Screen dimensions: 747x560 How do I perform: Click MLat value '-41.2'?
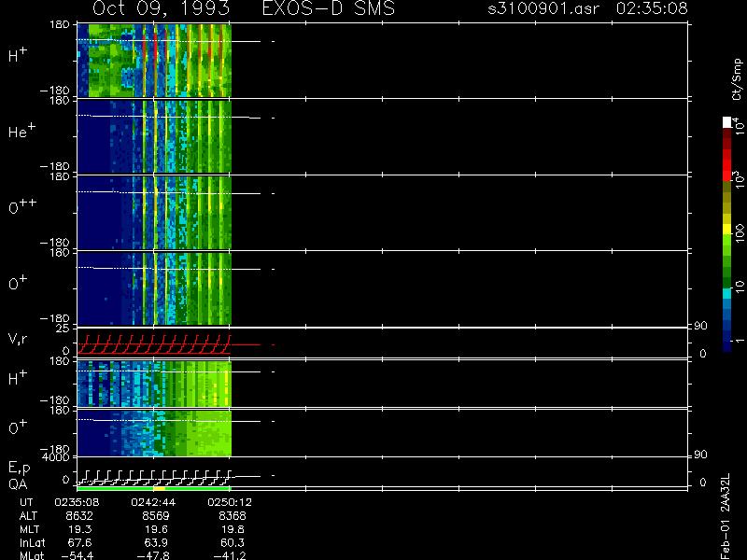[230, 555]
